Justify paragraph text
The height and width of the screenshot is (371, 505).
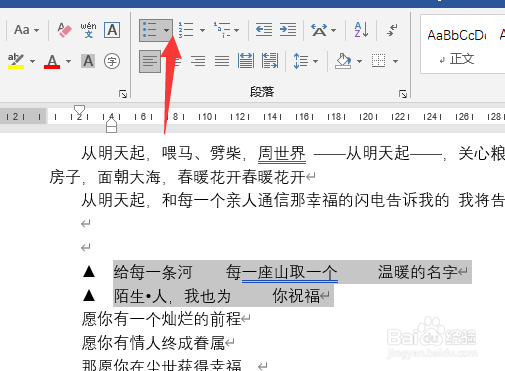[222, 61]
